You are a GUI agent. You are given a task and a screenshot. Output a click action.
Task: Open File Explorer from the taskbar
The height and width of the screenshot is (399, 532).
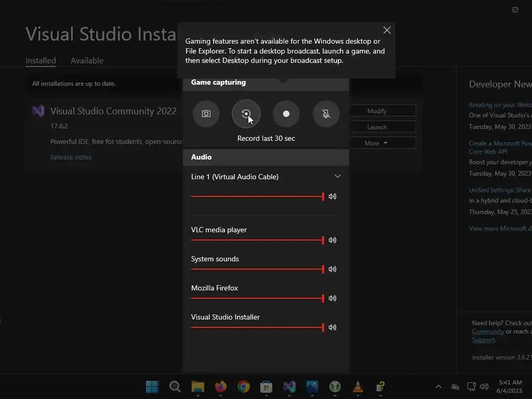pos(198,387)
